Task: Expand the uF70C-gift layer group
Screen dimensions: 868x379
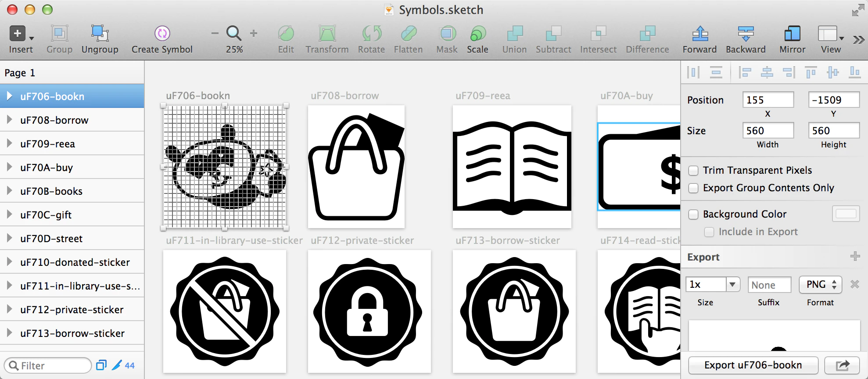Action: tap(9, 215)
